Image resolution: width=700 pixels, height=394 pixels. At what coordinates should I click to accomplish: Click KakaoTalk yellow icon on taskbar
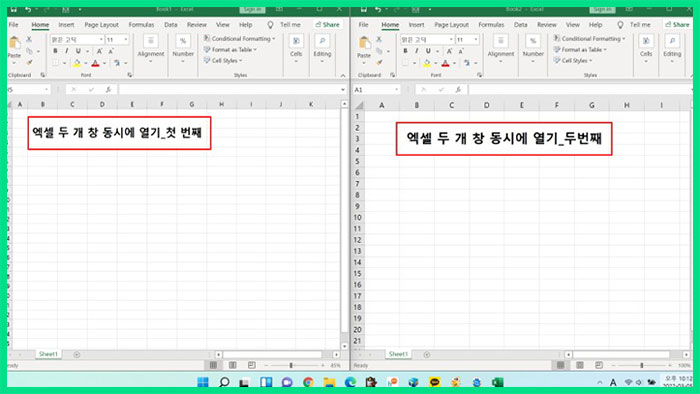pyautogui.click(x=434, y=382)
